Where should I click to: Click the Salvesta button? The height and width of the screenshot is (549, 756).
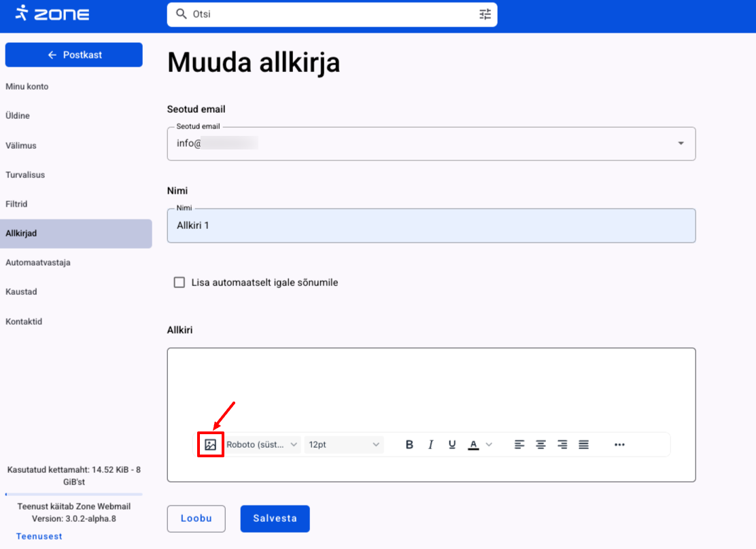(x=275, y=518)
